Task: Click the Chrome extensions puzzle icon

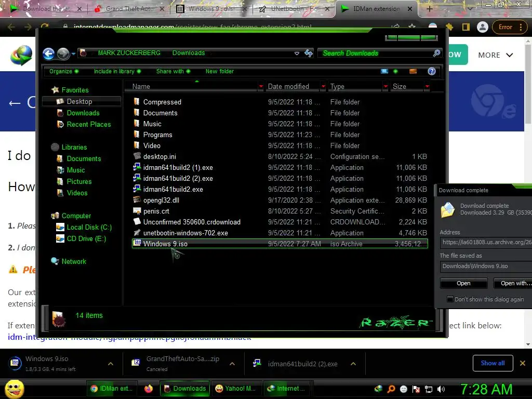Action: 449,27
